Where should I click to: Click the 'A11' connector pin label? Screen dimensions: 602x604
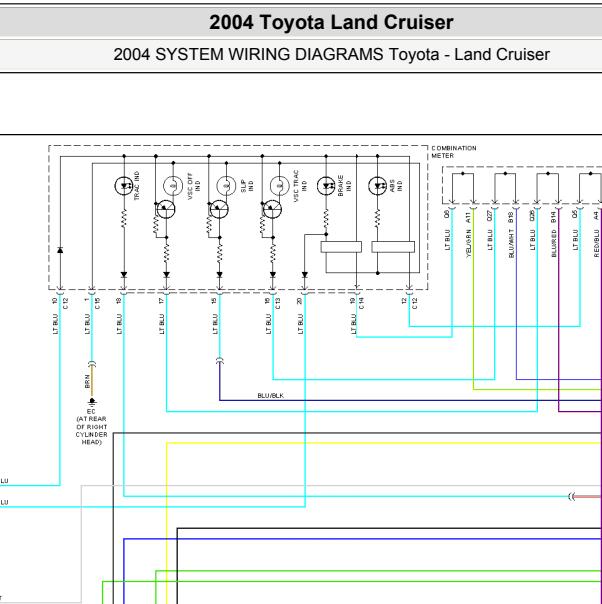click(x=469, y=217)
